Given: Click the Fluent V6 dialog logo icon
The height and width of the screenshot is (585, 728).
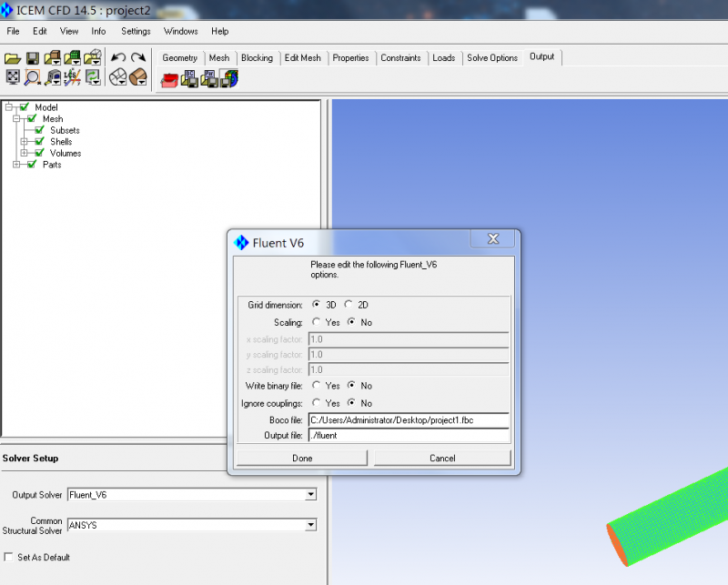Looking at the screenshot, I should click(x=241, y=242).
